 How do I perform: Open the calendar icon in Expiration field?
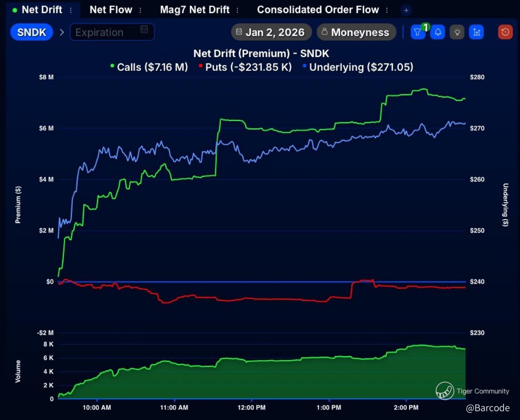coord(144,30)
